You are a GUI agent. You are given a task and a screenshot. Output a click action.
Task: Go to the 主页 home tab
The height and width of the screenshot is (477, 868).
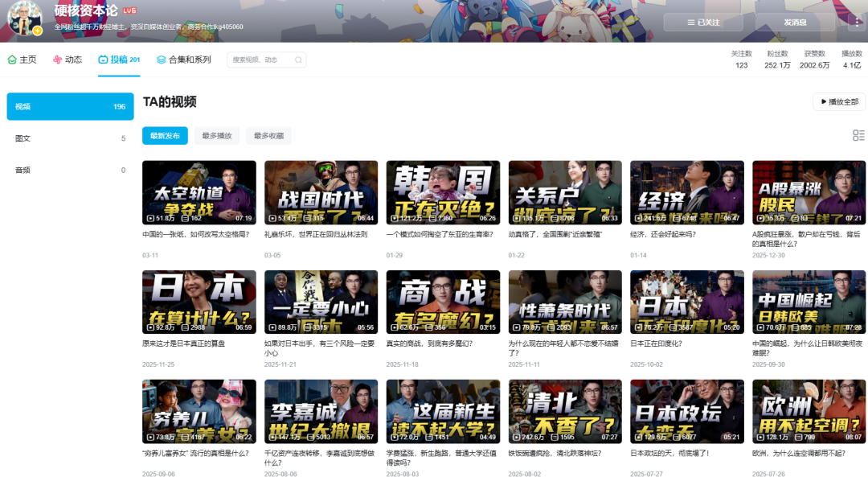point(23,60)
